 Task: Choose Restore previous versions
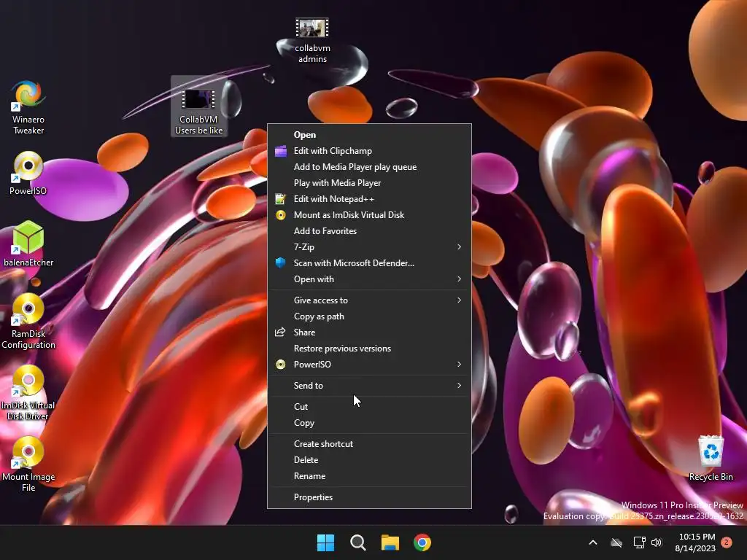point(369,349)
